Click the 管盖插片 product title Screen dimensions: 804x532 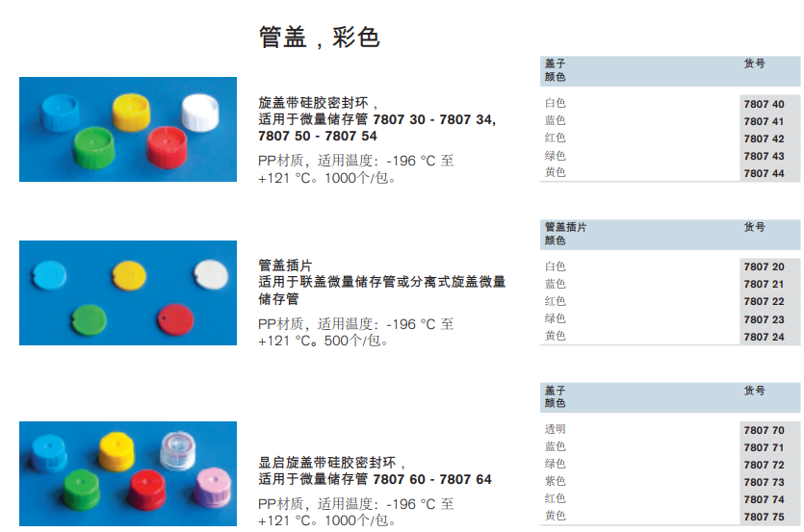285,265
